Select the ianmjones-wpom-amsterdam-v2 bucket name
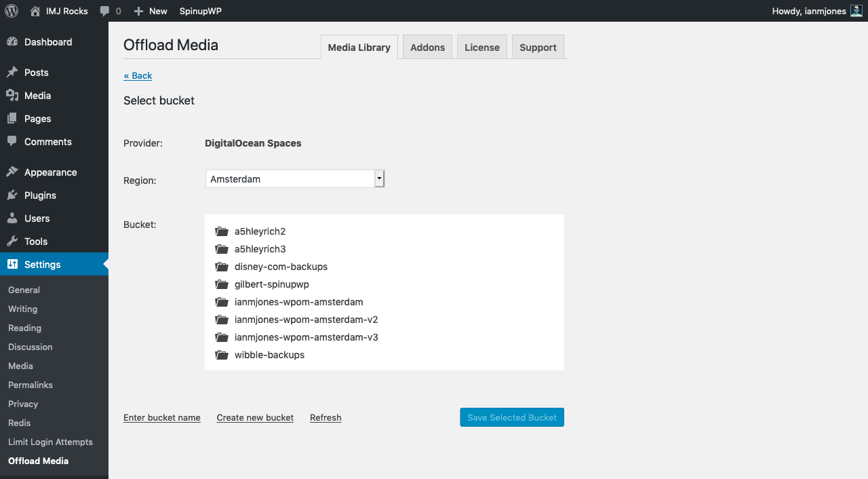This screenshot has width=868, height=479. coord(307,320)
